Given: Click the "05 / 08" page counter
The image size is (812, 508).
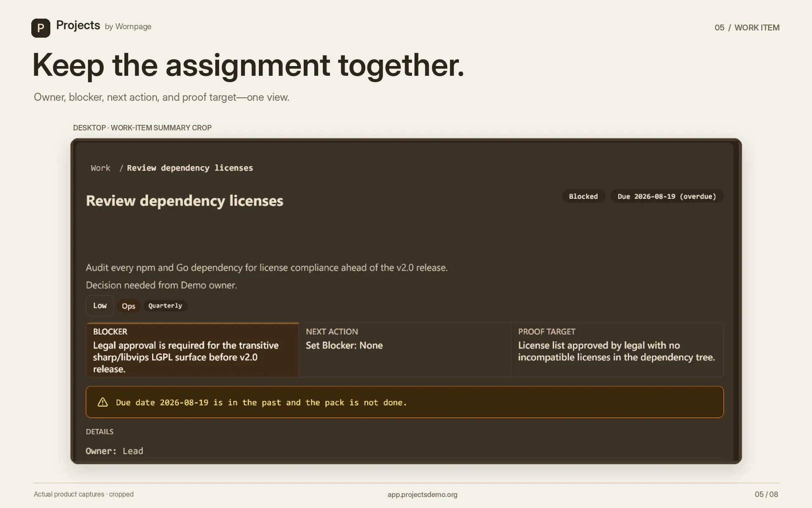Looking at the screenshot, I should [766, 494].
